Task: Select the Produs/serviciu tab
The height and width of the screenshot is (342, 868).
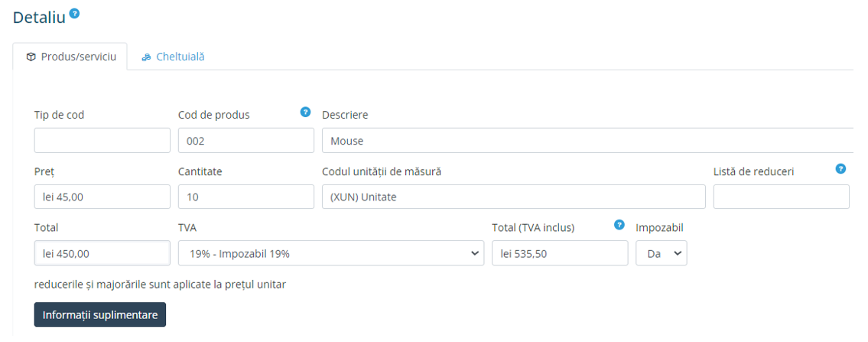Action: coord(70,57)
